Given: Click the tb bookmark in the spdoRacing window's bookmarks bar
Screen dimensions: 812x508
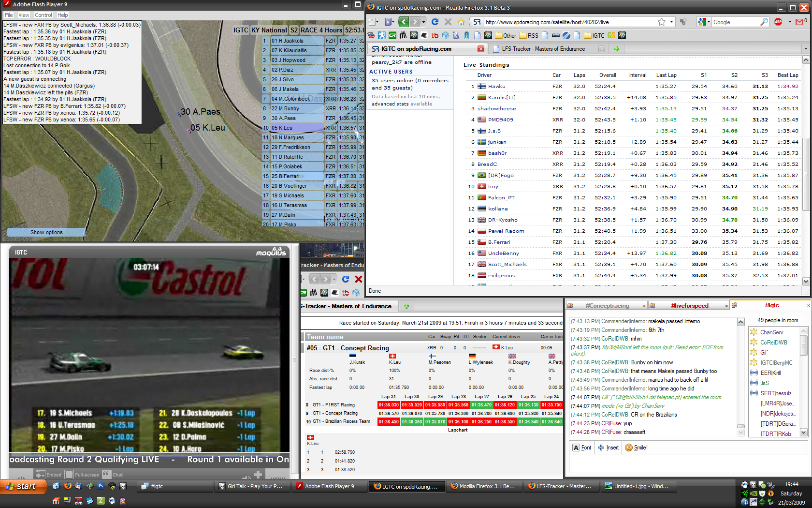Looking at the screenshot, I should tap(435, 35).
